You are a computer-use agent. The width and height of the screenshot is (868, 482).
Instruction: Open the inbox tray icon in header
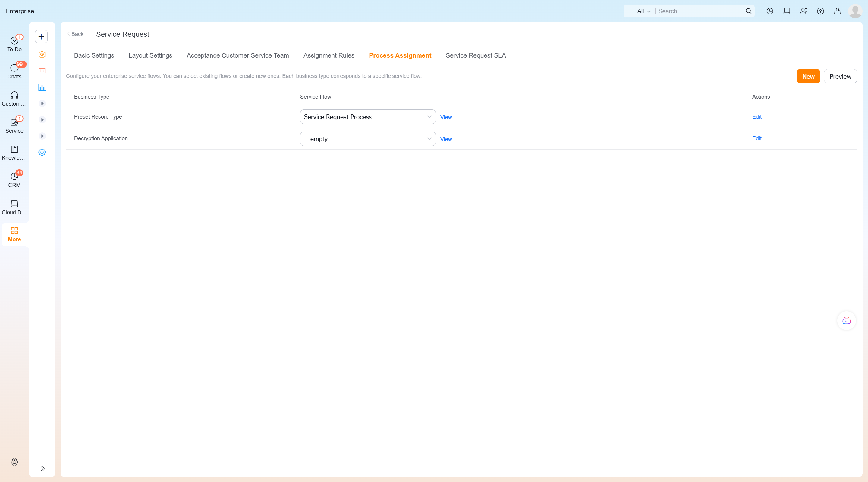point(786,11)
